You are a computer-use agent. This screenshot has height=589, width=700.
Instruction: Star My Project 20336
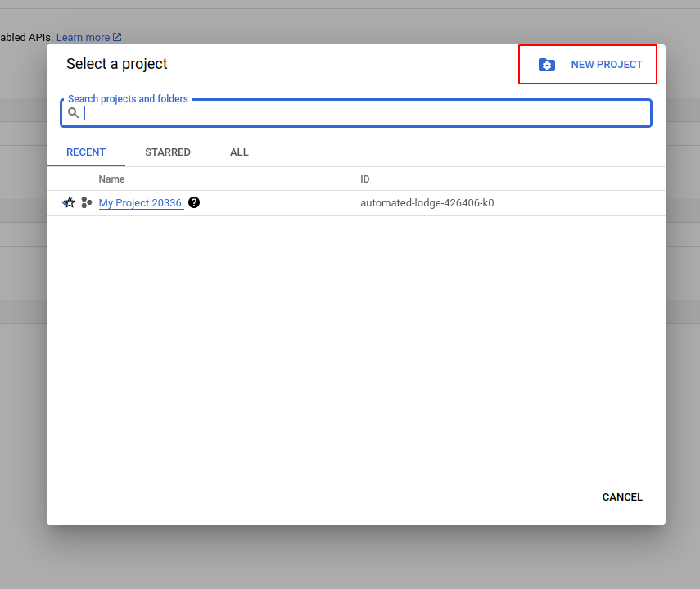click(70, 203)
